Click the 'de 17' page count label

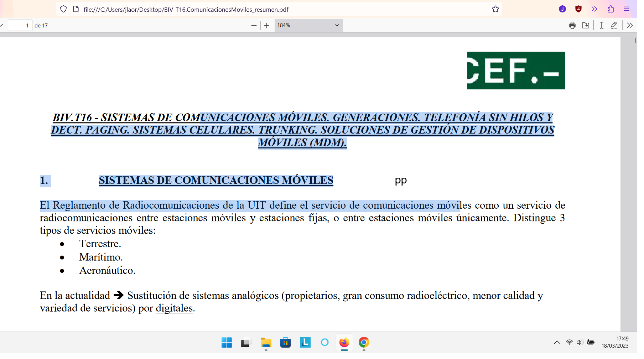pyautogui.click(x=41, y=26)
